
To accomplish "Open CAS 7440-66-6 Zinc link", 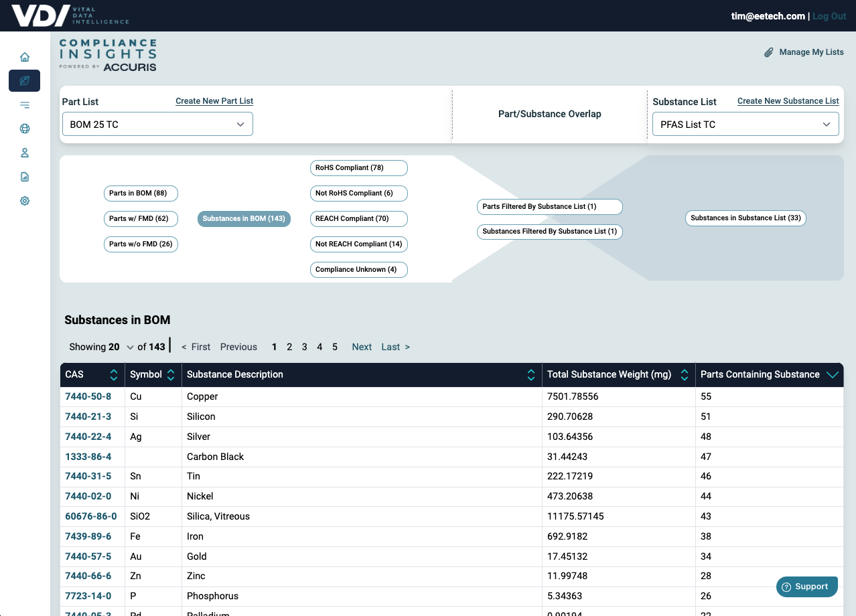I will tap(88, 576).
